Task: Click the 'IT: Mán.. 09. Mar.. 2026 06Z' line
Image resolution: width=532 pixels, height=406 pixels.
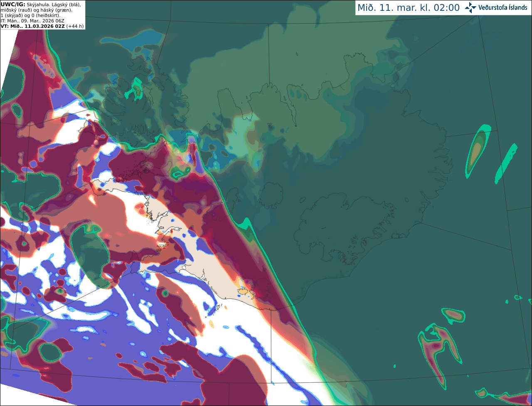Action: pos(32,21)
